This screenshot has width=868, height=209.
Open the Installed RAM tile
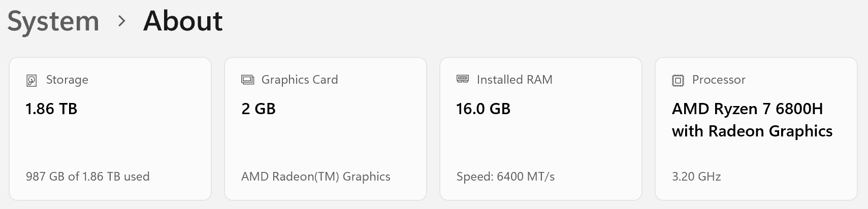coord(540,142)
